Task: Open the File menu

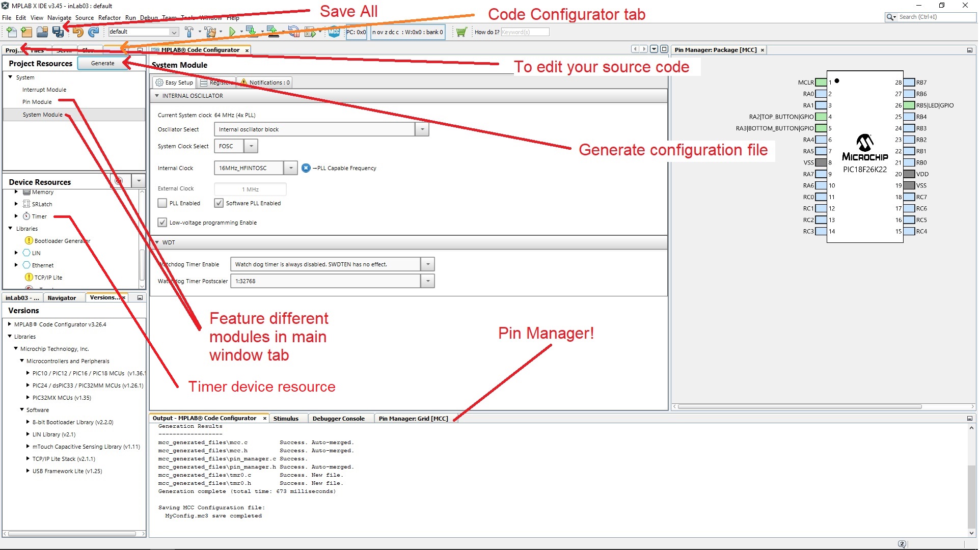Action: tap(7, 18)
